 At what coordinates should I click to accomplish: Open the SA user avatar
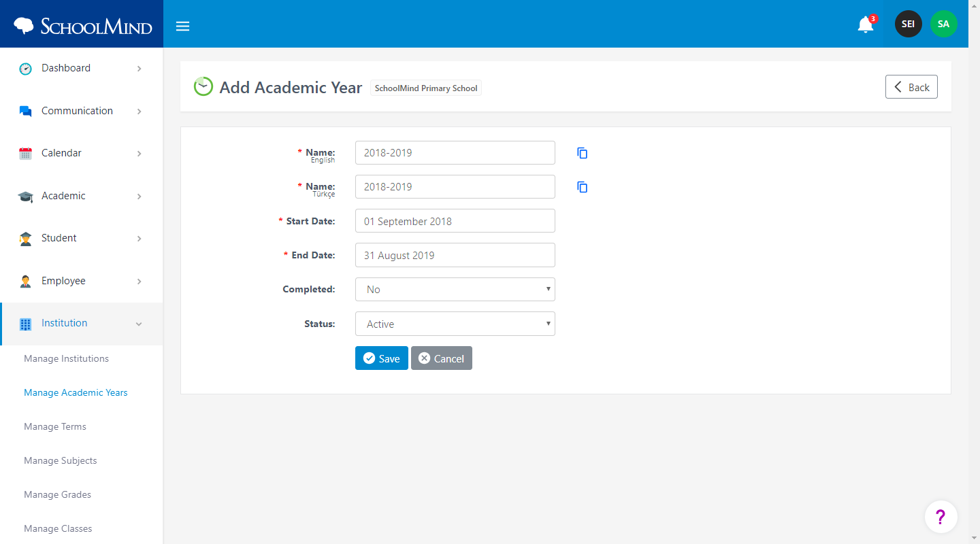click(943, 24)
